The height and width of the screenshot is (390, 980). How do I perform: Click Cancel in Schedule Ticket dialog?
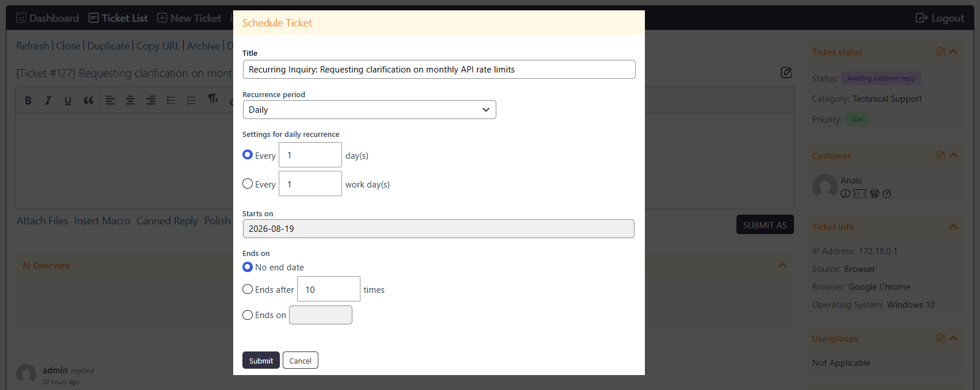pos(301,360)
